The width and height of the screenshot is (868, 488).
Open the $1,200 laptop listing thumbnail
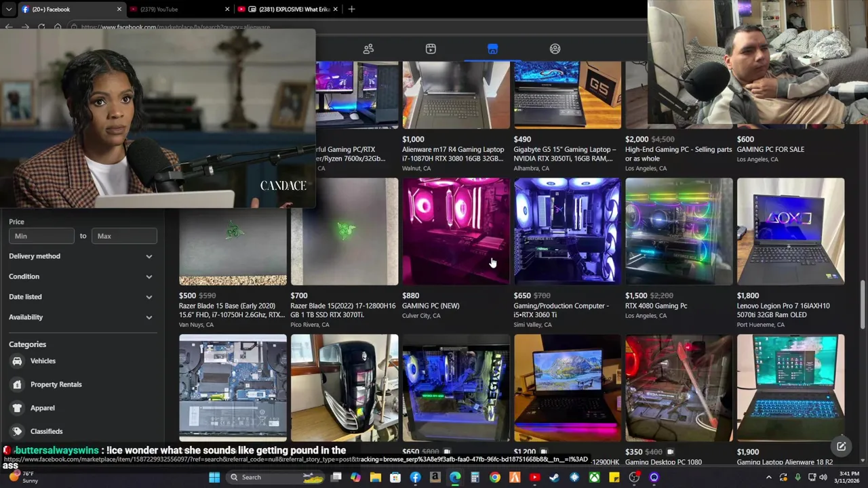(567, 388)
